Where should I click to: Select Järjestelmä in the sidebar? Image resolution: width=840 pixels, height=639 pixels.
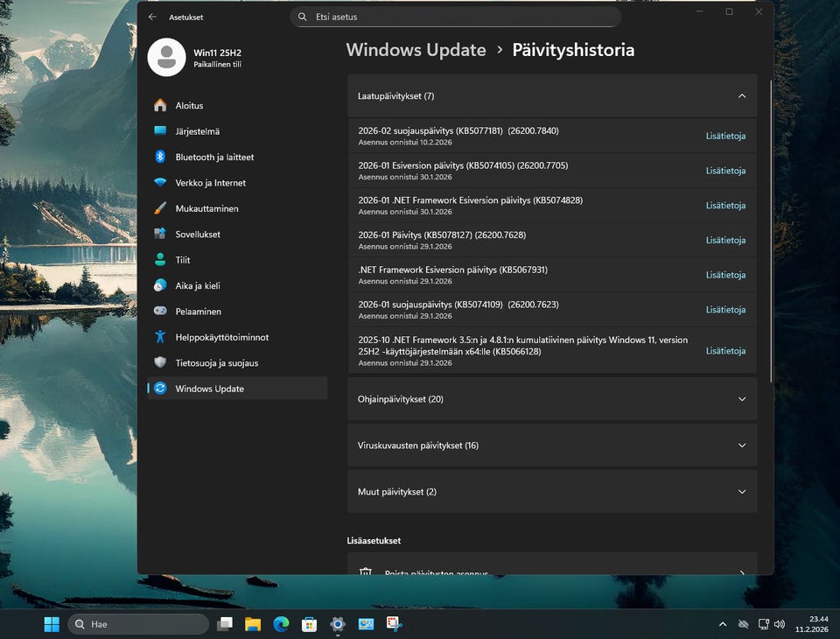pyautogui.click(x=197, y=131)
